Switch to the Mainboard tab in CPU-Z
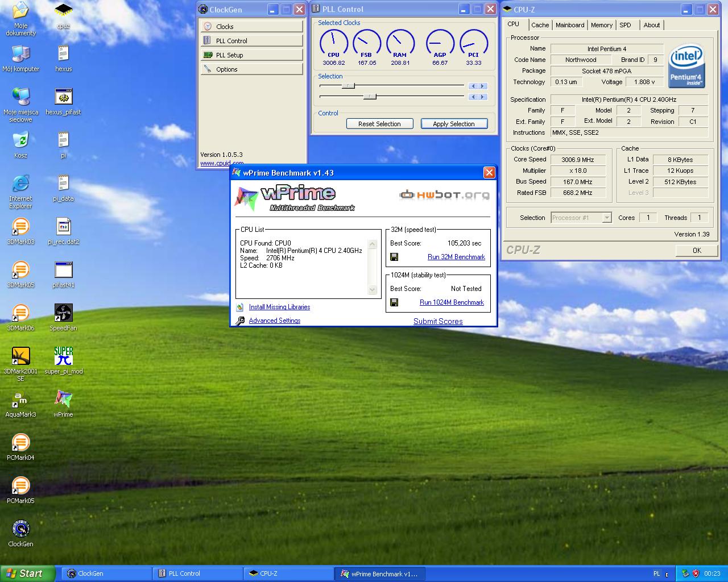Image resolution: width=728 pixels, height=582 pixels. pyautogui.click(x=570, y=25)
